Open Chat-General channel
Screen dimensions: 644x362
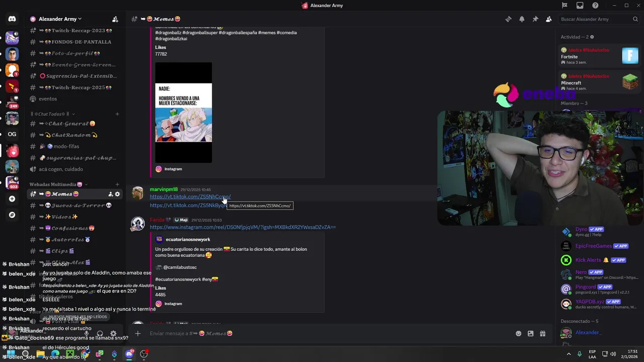pos(75,123)
